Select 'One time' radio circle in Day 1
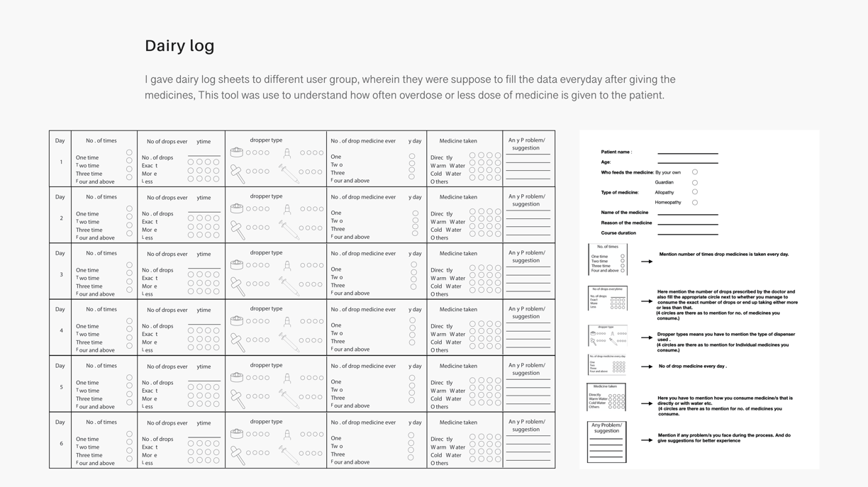Image resolution: width=868 pixels, height=487 pixels. (129, 152)
